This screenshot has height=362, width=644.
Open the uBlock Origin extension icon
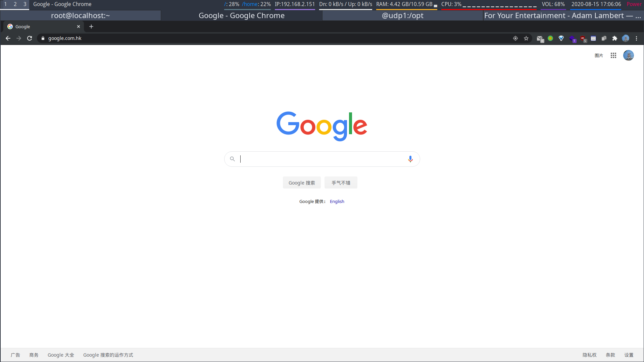583,39
